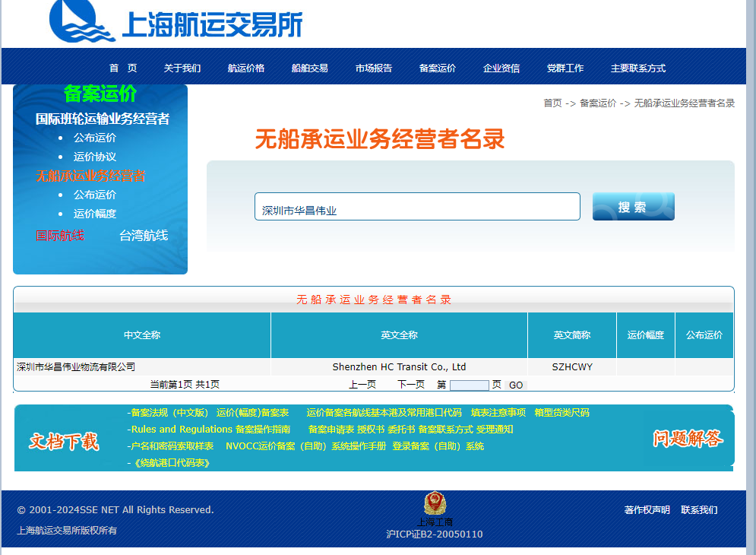
Task: Open 登录备案(自助)系统 link
Action: [x=438, y=446]
